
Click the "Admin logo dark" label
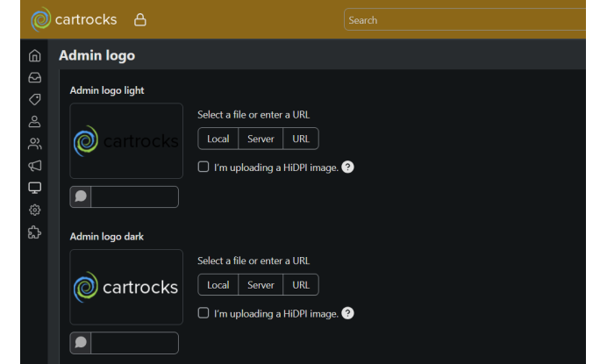106,236
